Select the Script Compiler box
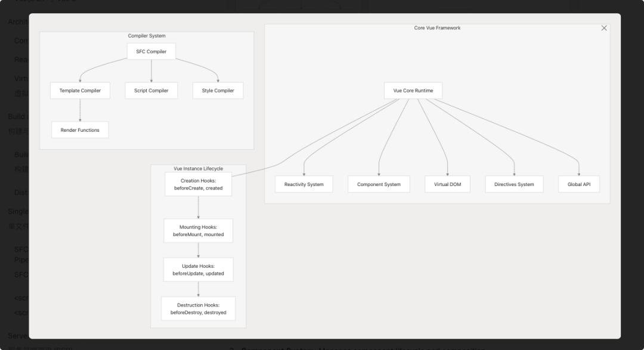 [151, 91]
